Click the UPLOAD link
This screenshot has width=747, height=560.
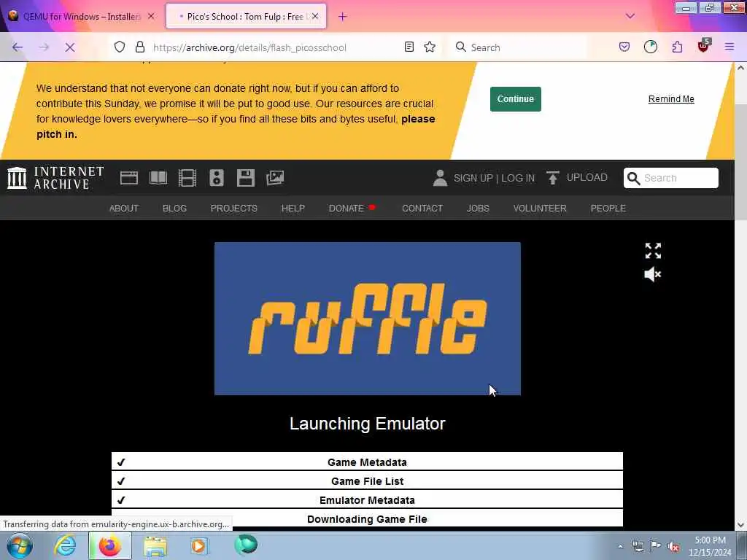pos(587,177)
